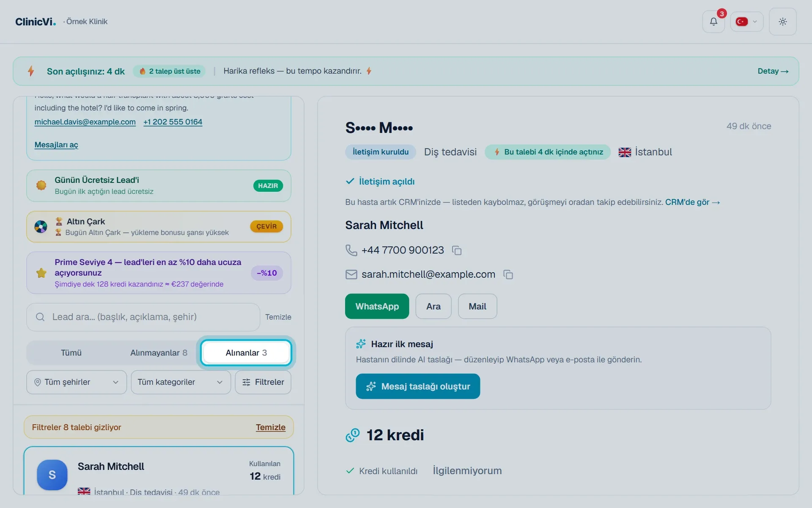812x508 pixels.
Task: Click Mesajları aç link
Action: click(56, 145)
